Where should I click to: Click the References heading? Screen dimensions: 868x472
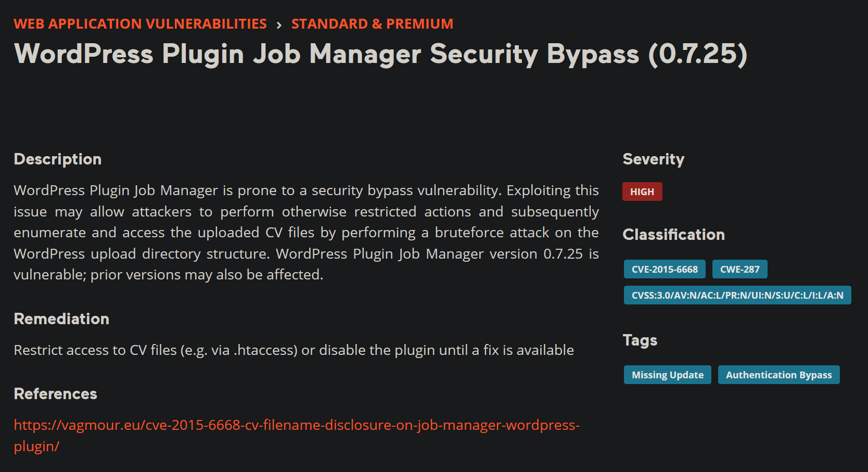[55, 394]
